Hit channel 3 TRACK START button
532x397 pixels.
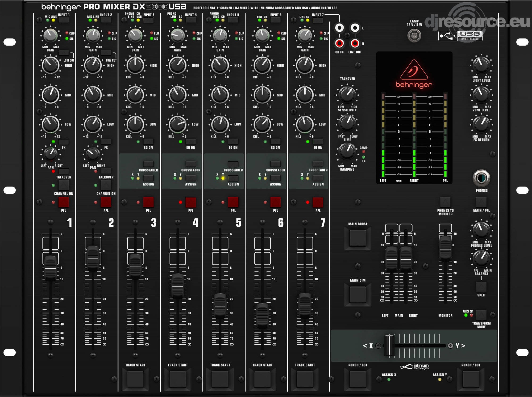coord(135,379)
